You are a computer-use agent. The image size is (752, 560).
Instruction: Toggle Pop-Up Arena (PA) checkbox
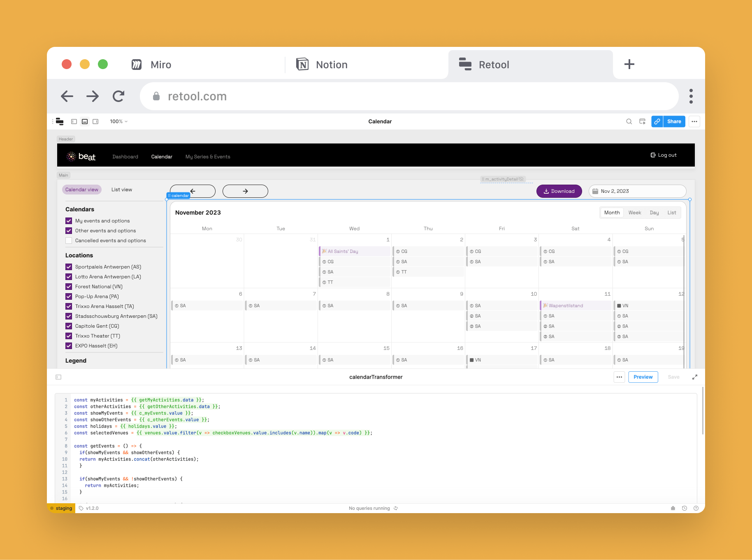click(x=69, y=296)
